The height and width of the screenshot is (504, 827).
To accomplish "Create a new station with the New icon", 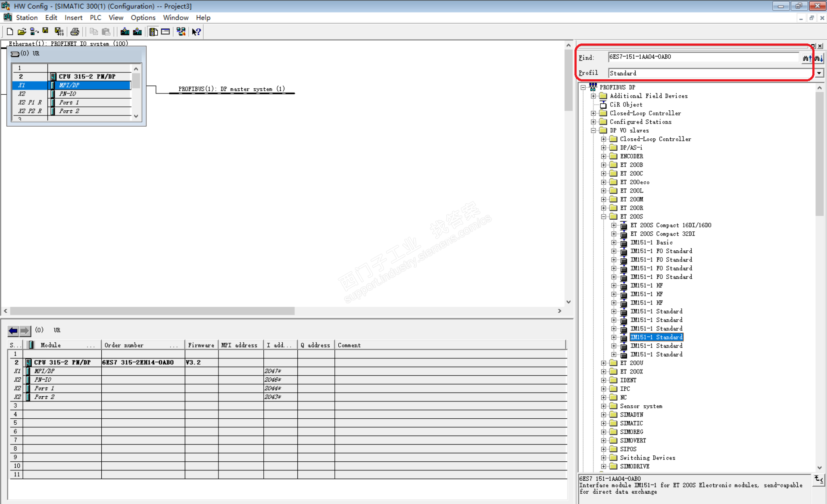I will [9, 31].
